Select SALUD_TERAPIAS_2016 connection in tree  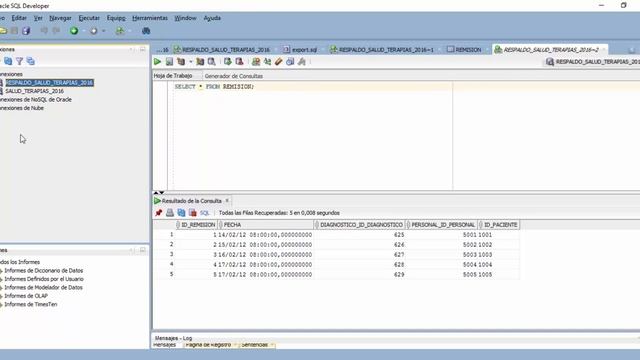click(34, 91)
